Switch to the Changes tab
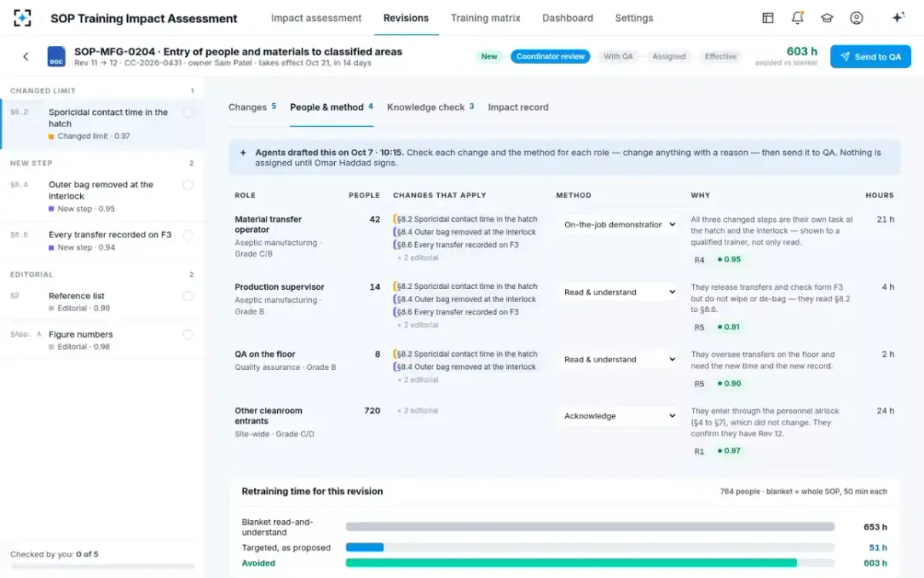924x578 pixels. click(x=252, y=107)
